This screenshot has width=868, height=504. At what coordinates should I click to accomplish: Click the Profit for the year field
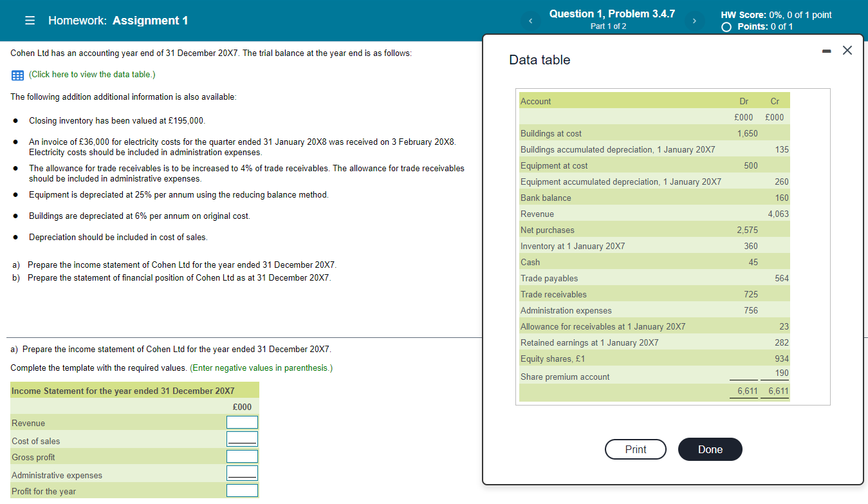[242, 490]
